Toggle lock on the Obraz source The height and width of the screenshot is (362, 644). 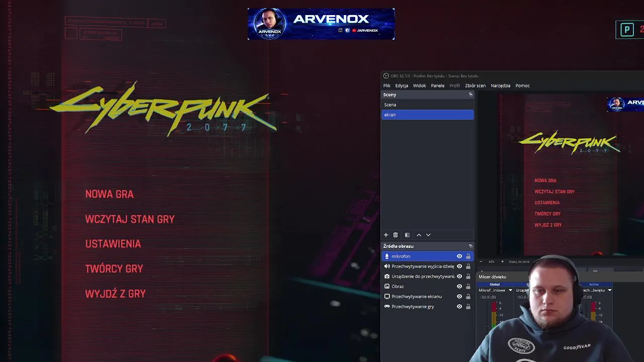click(468, 287)
